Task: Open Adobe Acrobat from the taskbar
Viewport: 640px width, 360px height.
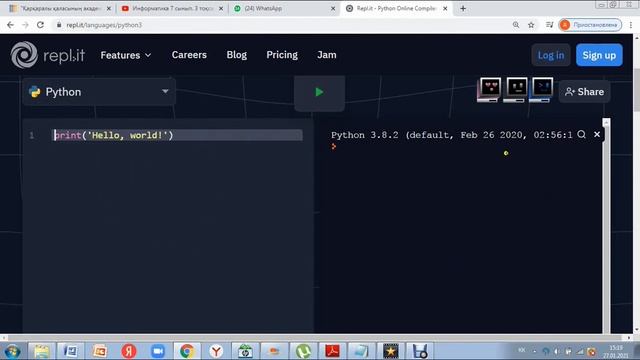Action: 332,351
